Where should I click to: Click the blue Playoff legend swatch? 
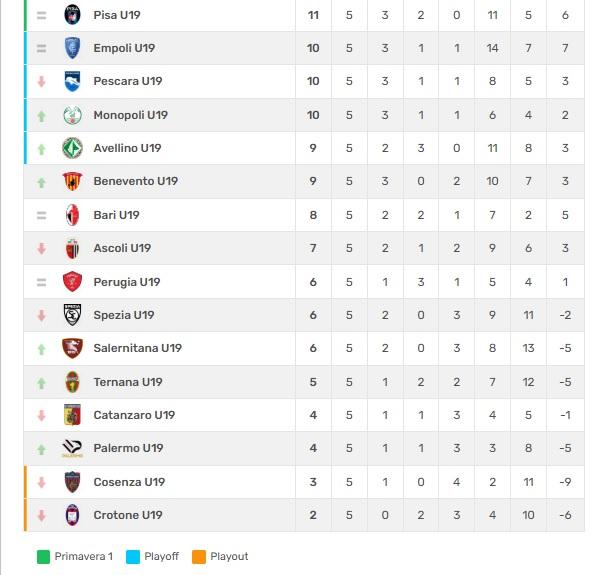132,556
